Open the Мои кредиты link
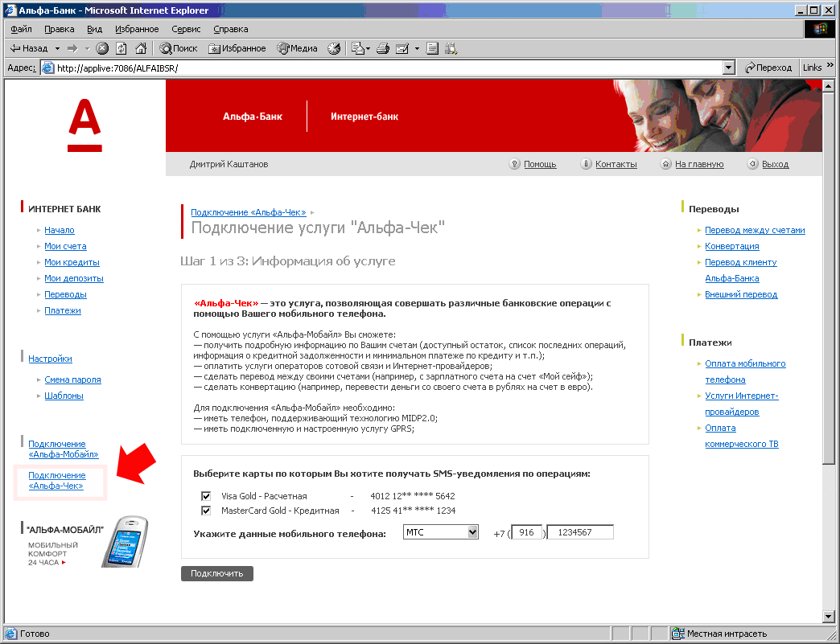 [72, 262]
